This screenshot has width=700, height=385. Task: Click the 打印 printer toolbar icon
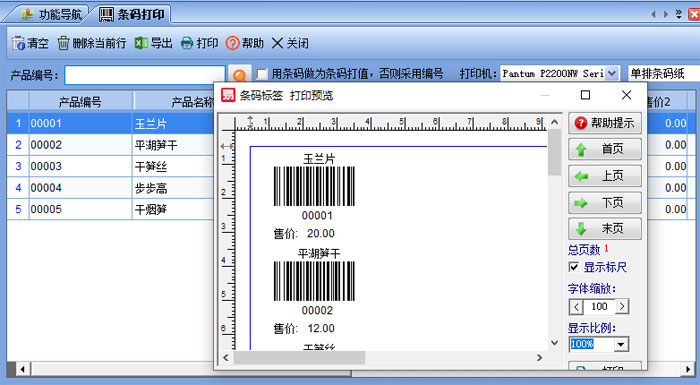tap(187, 43)
